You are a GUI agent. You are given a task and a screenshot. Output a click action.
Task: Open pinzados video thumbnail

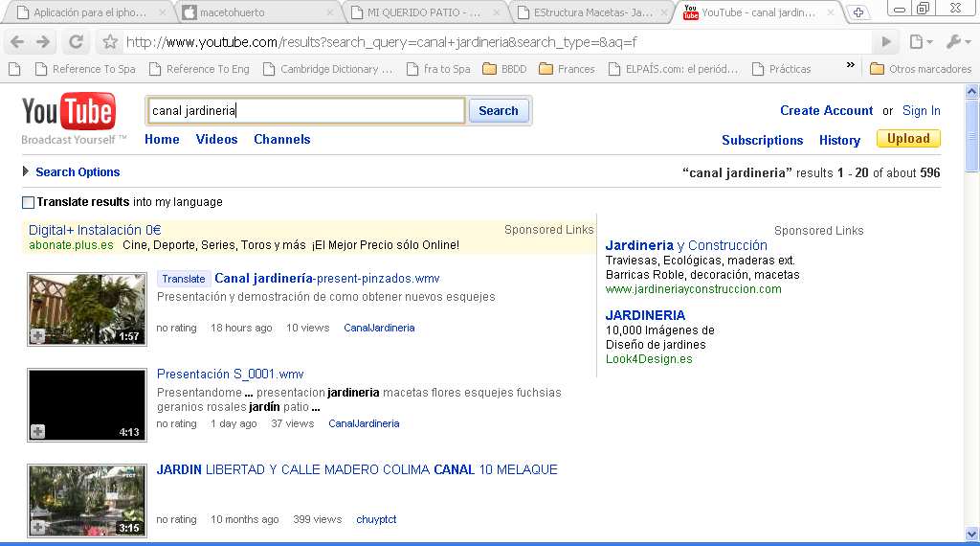click(87, 309)
